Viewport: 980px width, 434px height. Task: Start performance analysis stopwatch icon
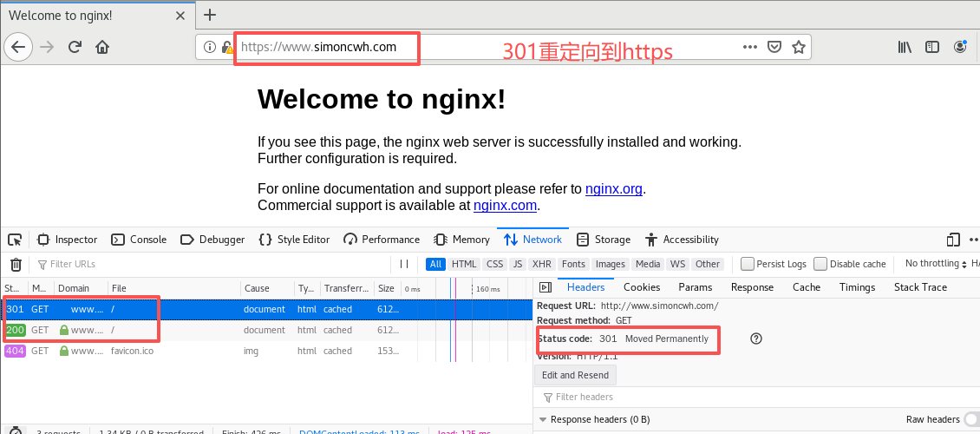(16, 431)
